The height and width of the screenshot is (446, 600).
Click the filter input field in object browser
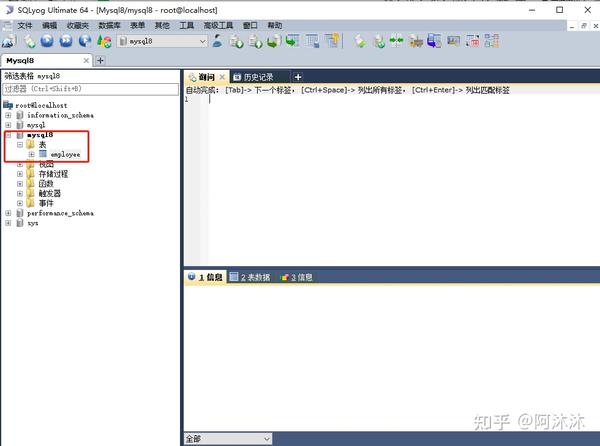point(91,89)
